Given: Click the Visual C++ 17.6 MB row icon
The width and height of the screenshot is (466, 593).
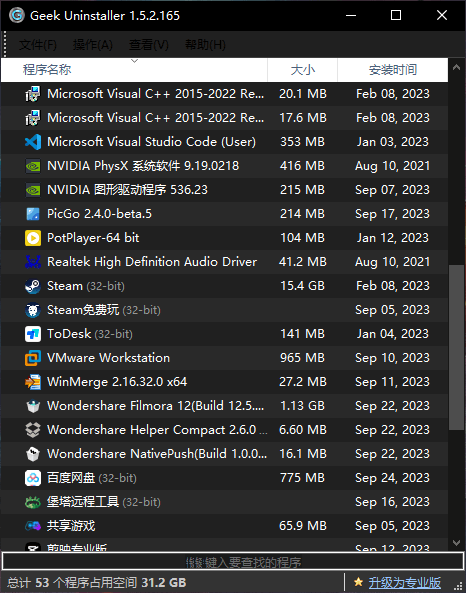Looking at the screenshot, I should click(33, 118).
